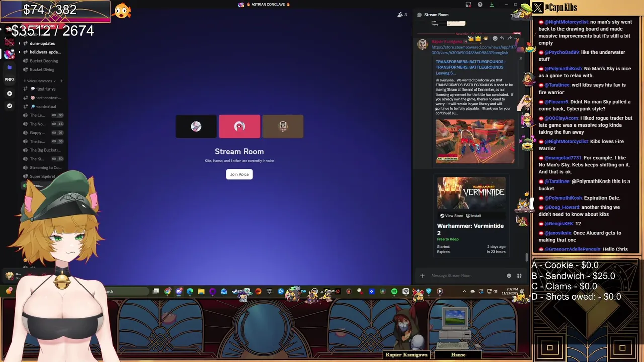The width and height of the screenshot is (644, 362).
Task: Click the taskbar clock showing 2:32 PM
Action: click(510, 291)
